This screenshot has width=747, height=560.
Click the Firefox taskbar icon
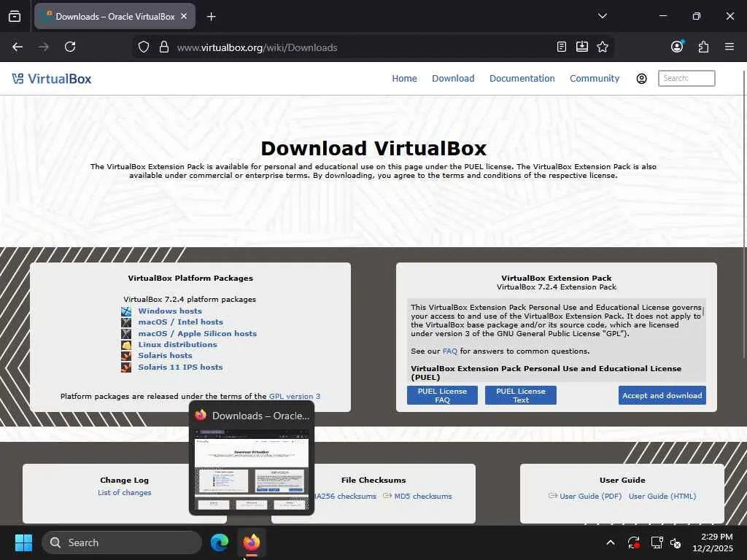(252, 542)
